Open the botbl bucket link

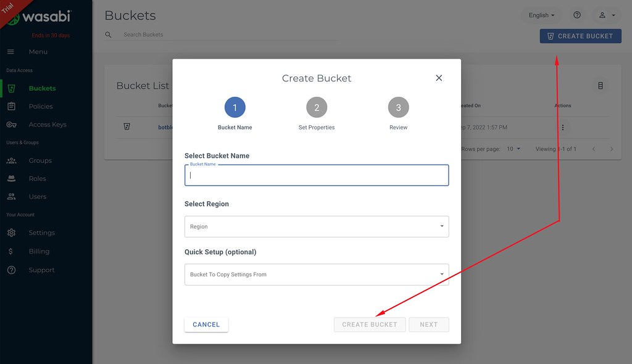click(x=165, y=127)
